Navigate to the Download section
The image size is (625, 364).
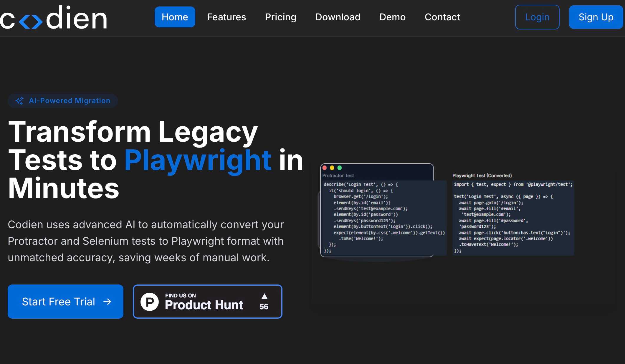pos(338,17)
